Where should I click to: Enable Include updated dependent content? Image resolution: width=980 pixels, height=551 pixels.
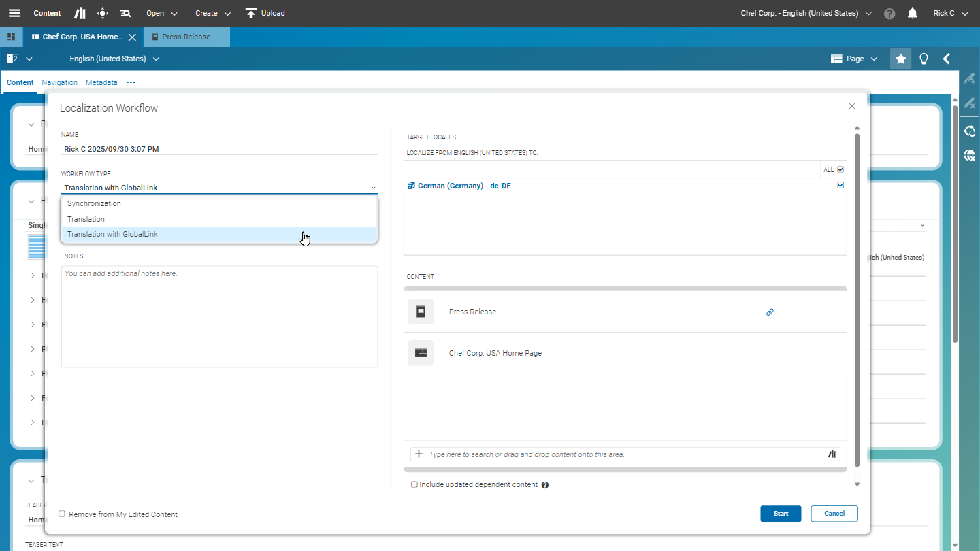(414, 484)
